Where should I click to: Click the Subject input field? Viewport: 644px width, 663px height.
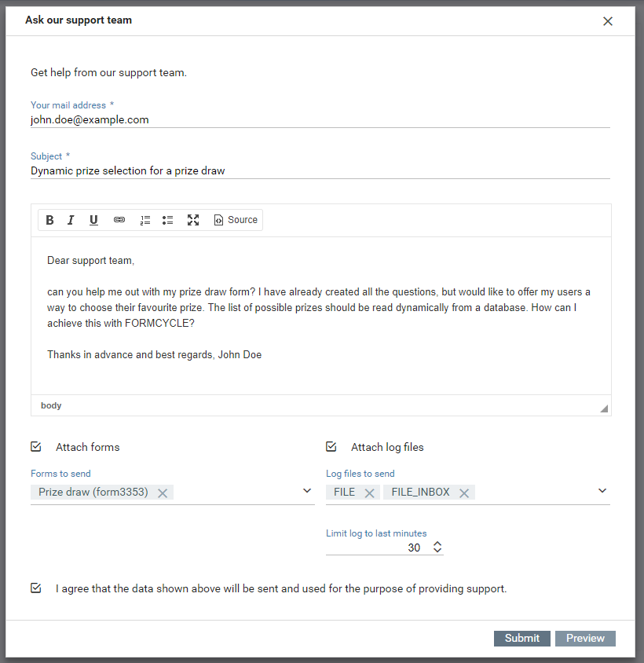click(x=320, y=170)
